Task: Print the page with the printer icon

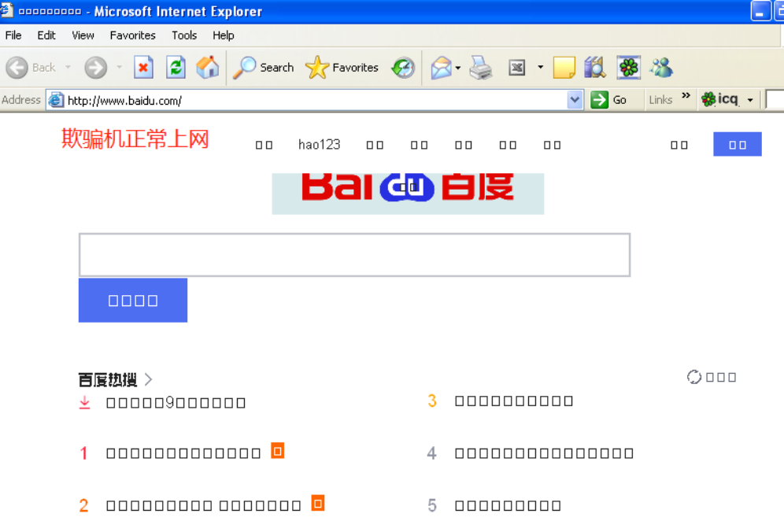Action: tap(481, 68)
